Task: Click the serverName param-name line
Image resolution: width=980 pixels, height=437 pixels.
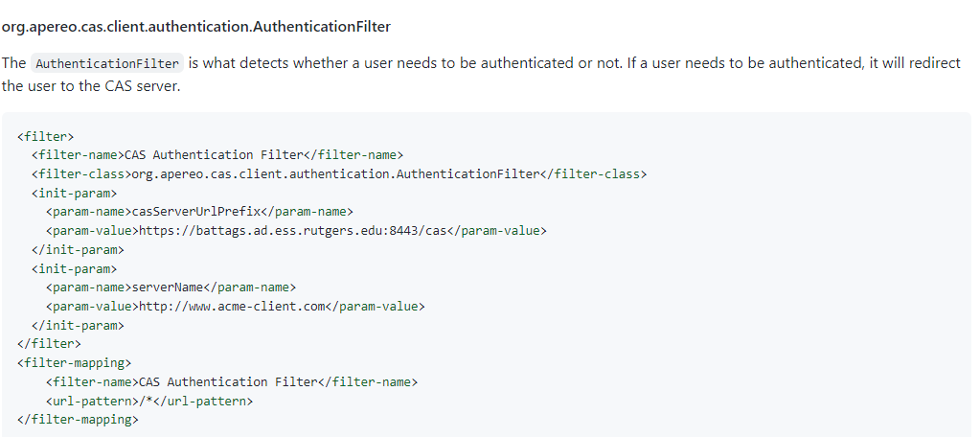Action: click(171, 287)
